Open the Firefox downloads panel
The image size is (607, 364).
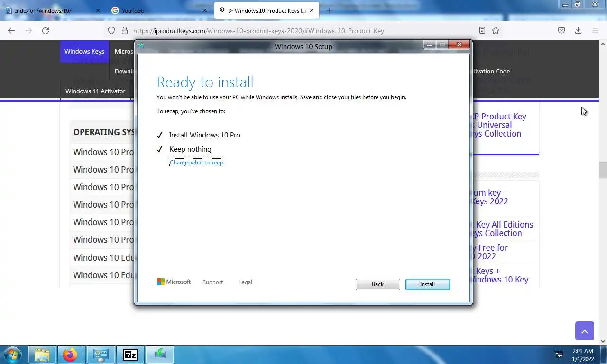click(x=578, y=30)
